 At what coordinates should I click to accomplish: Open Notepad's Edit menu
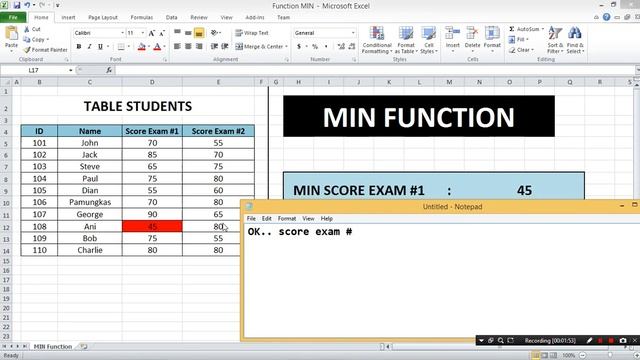click(267, 219)
